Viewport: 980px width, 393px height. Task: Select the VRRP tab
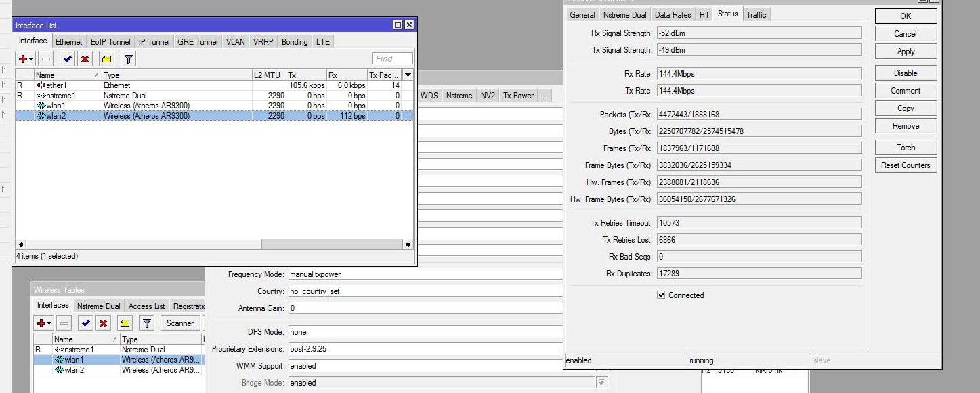point(263,42)
